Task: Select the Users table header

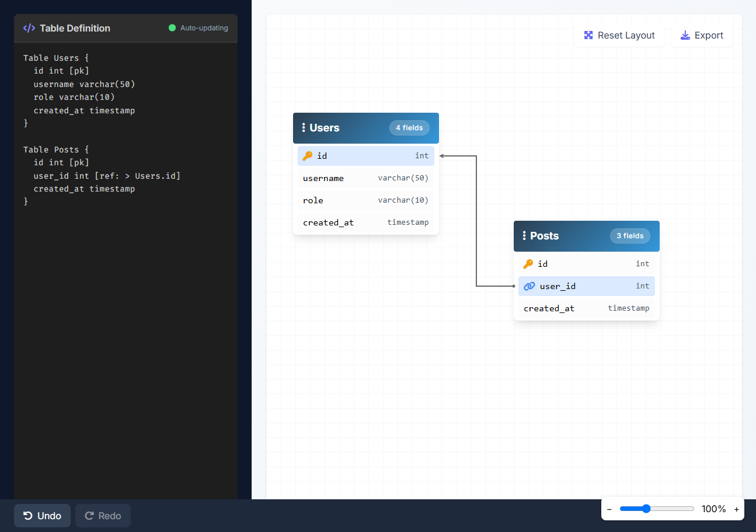Action: point(366,128)
